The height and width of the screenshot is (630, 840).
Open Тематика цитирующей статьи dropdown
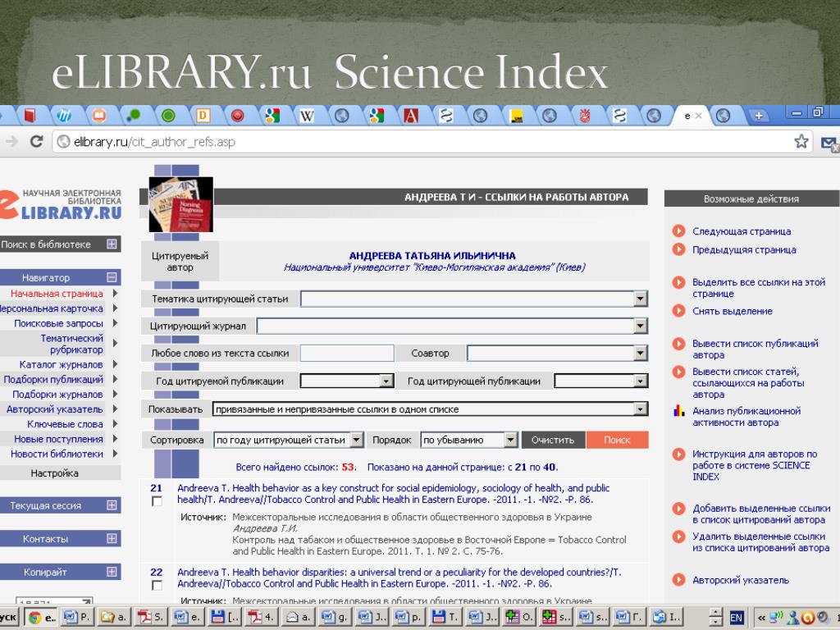click(x=640, y=299)
